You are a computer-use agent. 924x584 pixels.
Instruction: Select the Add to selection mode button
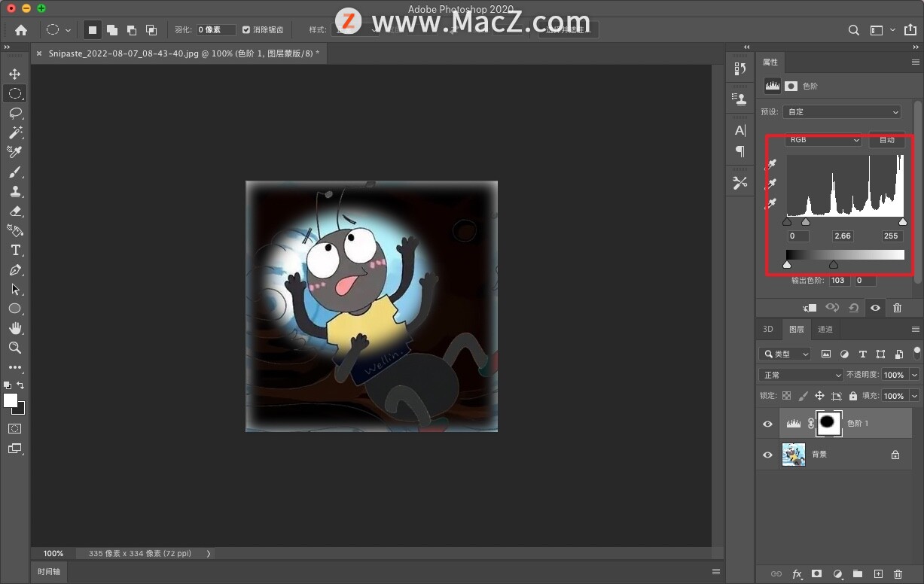tap(112, 30)
